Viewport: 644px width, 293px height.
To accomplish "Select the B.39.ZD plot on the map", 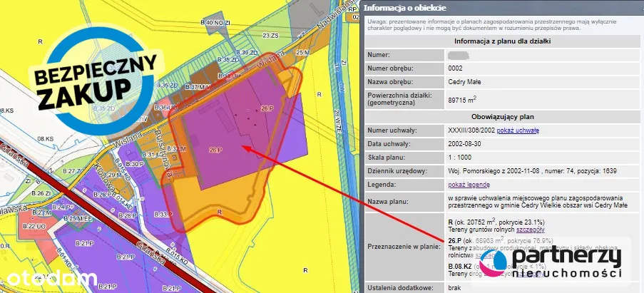I will [x=247, y=53].
